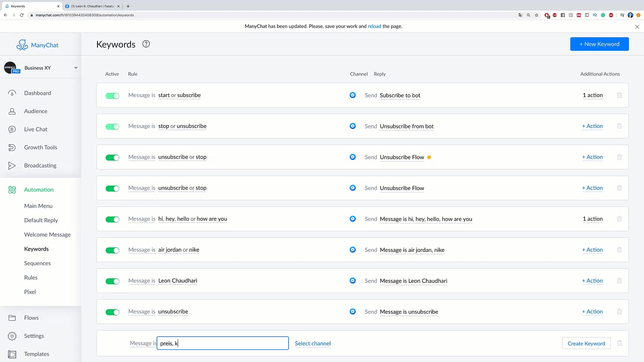The width and height of the screenshot is (644, 362).
Task: Disable the keyword sending Unsubscribe Flow with orange dot
Action: [112, 158]
